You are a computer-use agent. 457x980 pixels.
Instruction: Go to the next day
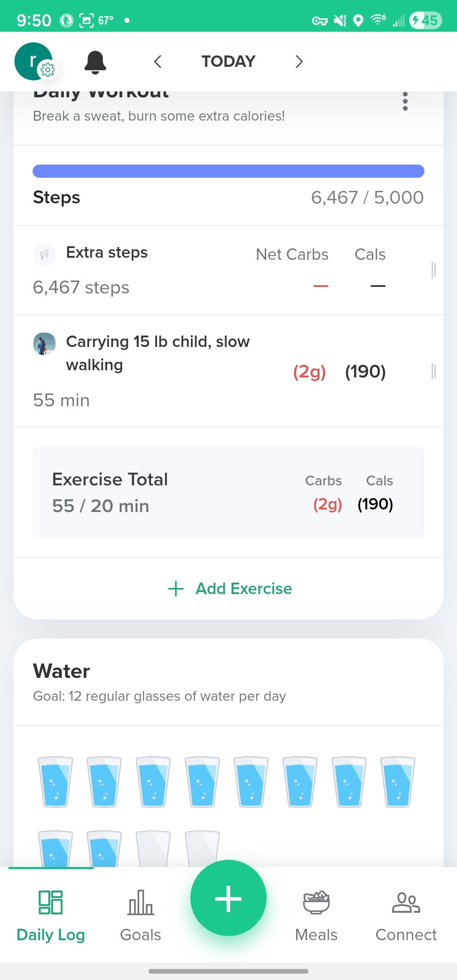click(299, 62)
